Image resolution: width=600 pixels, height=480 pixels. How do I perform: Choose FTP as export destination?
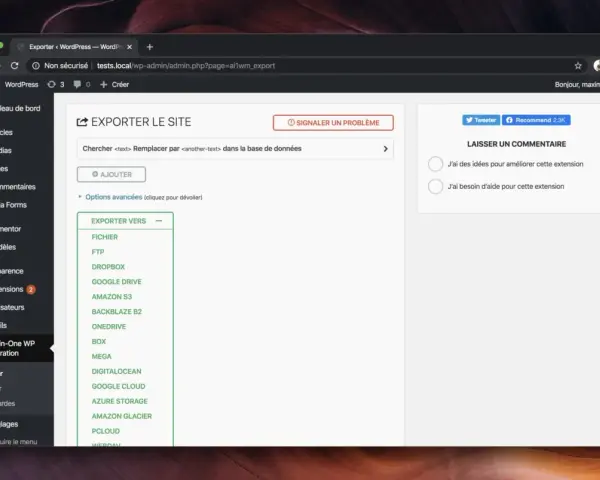pyautogui.click(x=98, y=252)
